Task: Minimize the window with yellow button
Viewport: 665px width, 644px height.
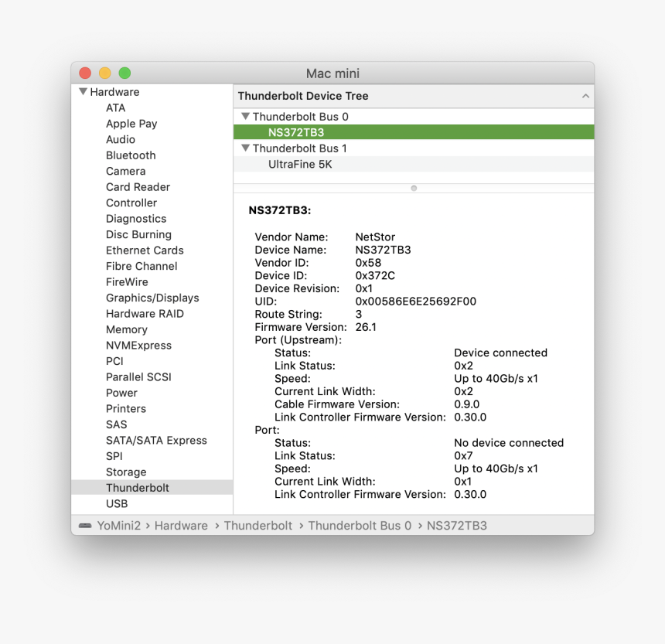Action: (x=104, y=73)
